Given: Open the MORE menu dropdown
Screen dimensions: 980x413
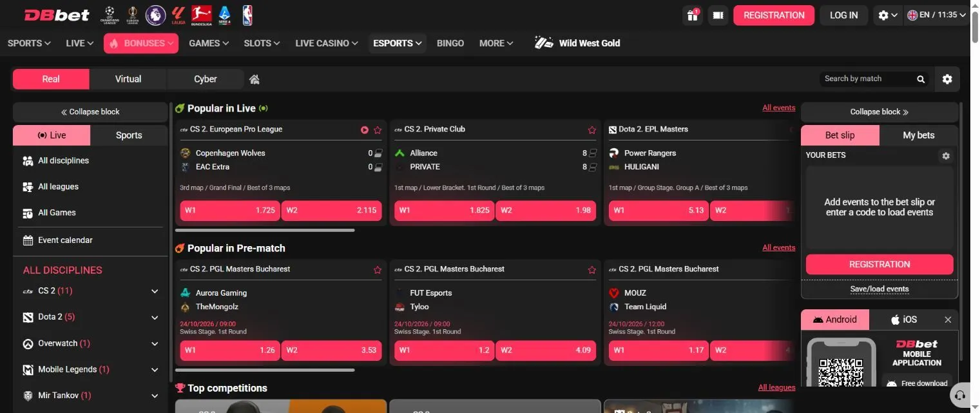Looking at the screenshot, I should tap(496, 43).
